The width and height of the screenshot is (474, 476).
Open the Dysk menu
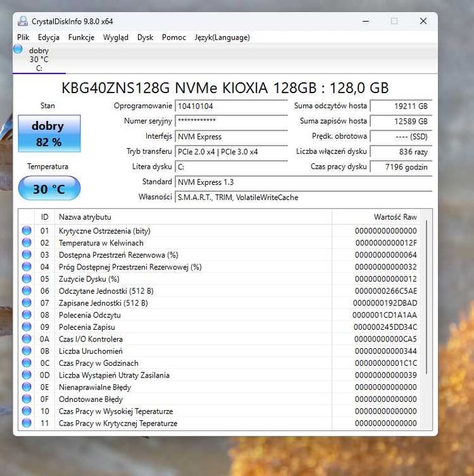pyautogui.click(x=145, y=37)
